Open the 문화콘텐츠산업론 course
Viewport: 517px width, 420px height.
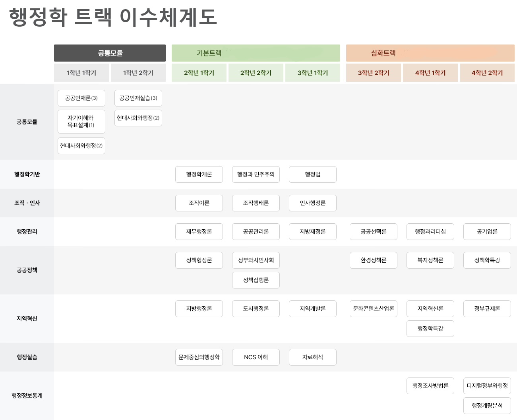click(x=374, y=309)
